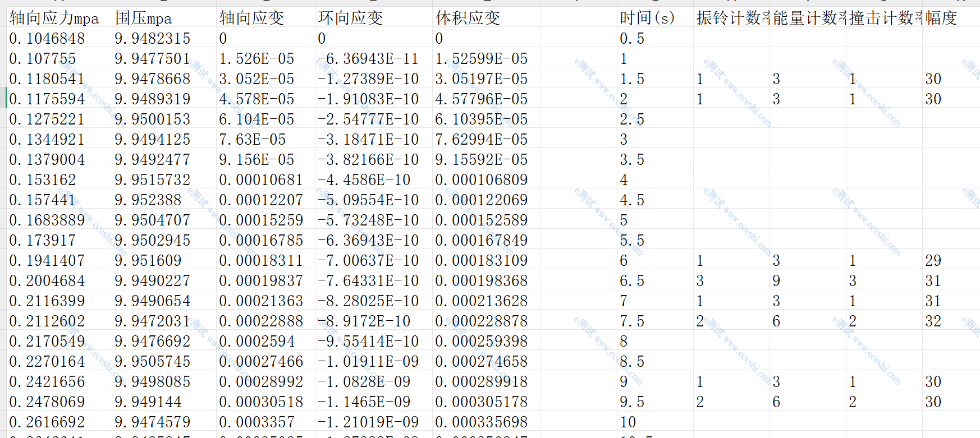980x438 pixels.
Task: Click cell 9.9492477
Action: (x=164, y=159)
